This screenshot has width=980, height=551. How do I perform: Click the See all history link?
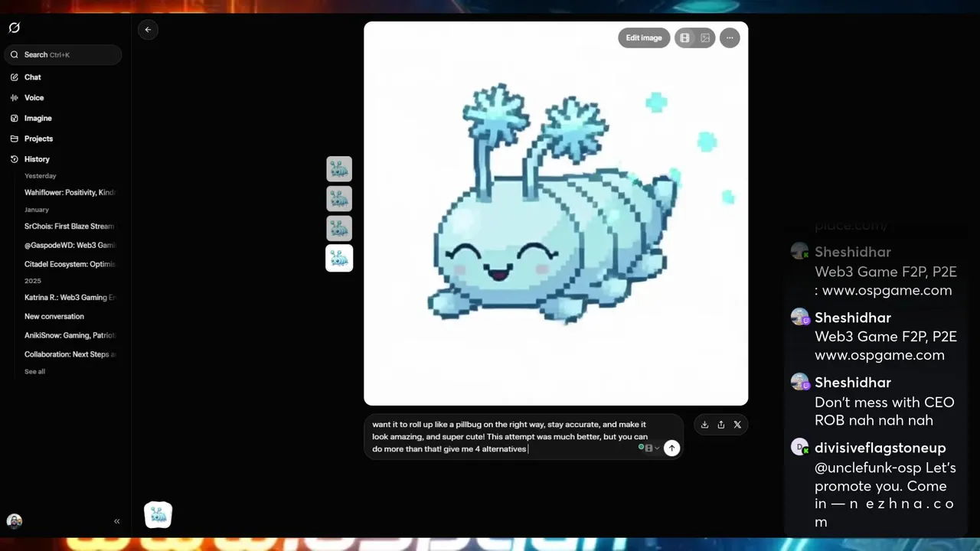coord(34,372)
